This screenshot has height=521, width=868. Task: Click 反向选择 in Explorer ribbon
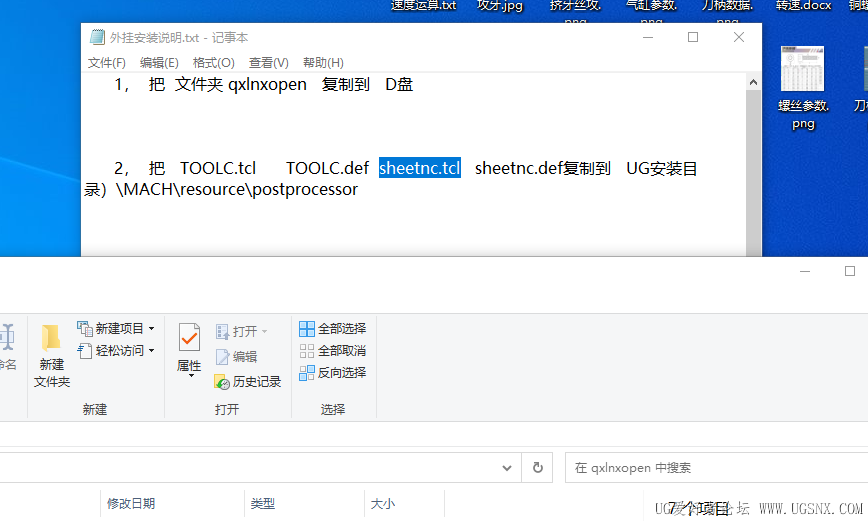point(332,373)
